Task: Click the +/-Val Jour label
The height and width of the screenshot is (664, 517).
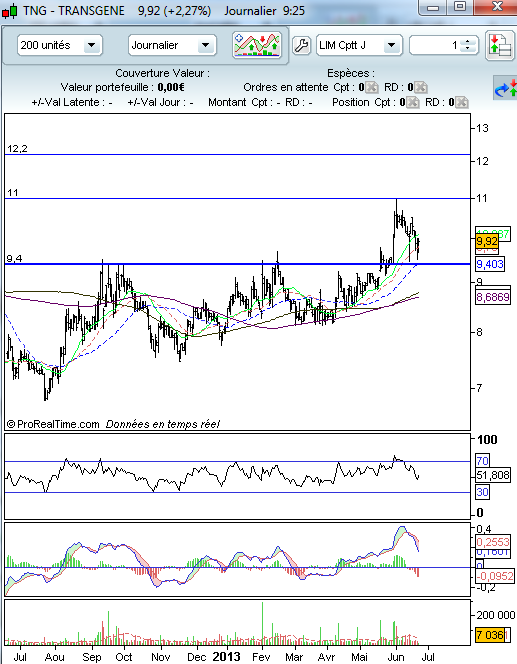Action: click(x=160, y=102)
